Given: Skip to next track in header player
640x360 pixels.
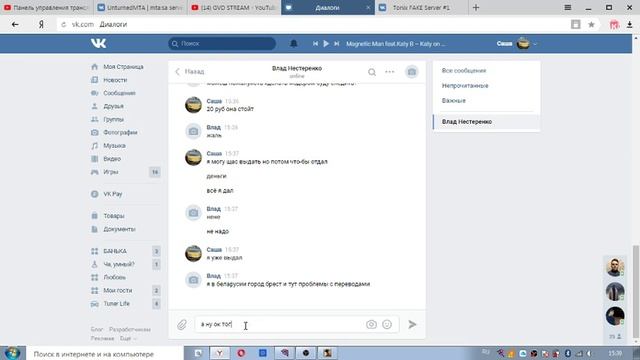Looking at the screenshot, I should (x=336, y=43).
